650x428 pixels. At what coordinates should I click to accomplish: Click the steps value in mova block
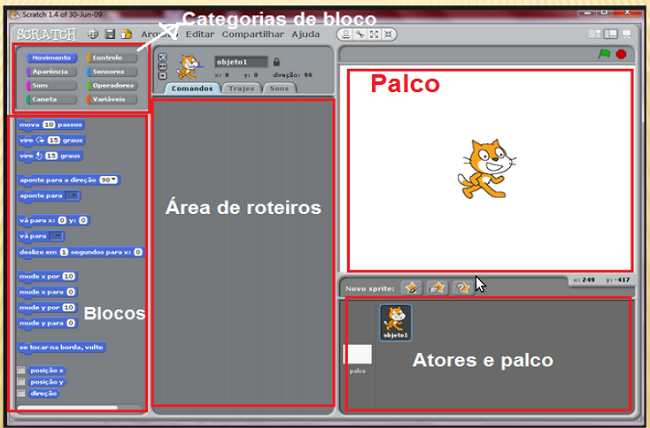pyautogui.click(x=49, y=124)
